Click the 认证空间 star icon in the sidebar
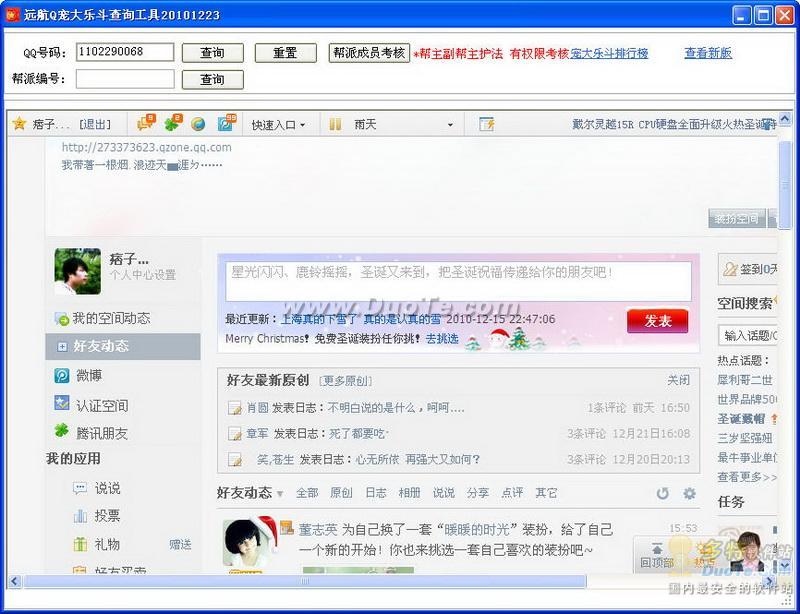 (62, 403)
